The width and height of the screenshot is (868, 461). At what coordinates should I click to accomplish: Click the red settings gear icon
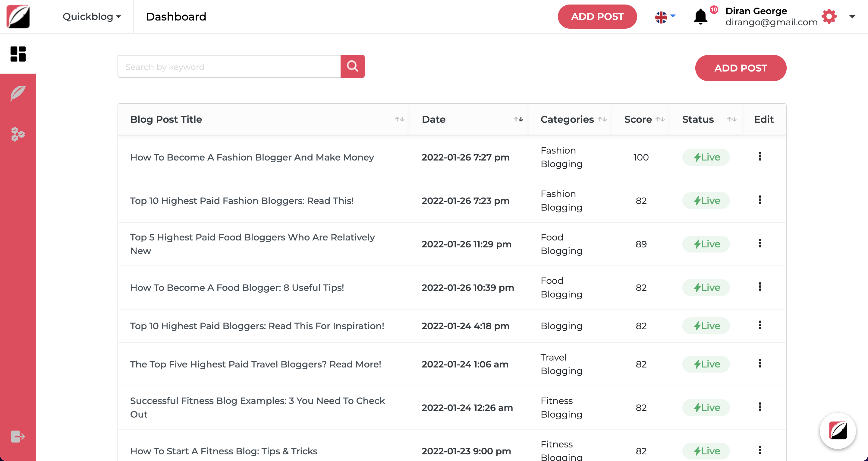pyautogui.click(x=829, y=17)
